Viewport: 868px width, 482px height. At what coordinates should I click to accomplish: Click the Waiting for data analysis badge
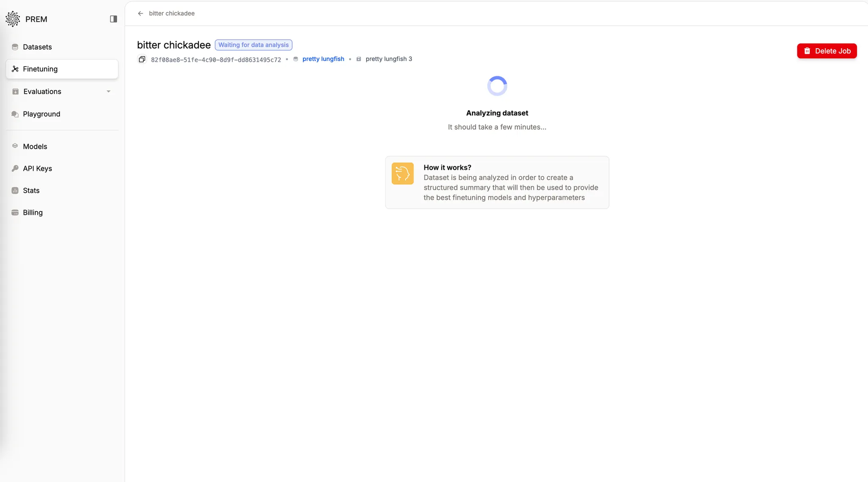click(253, 45)
